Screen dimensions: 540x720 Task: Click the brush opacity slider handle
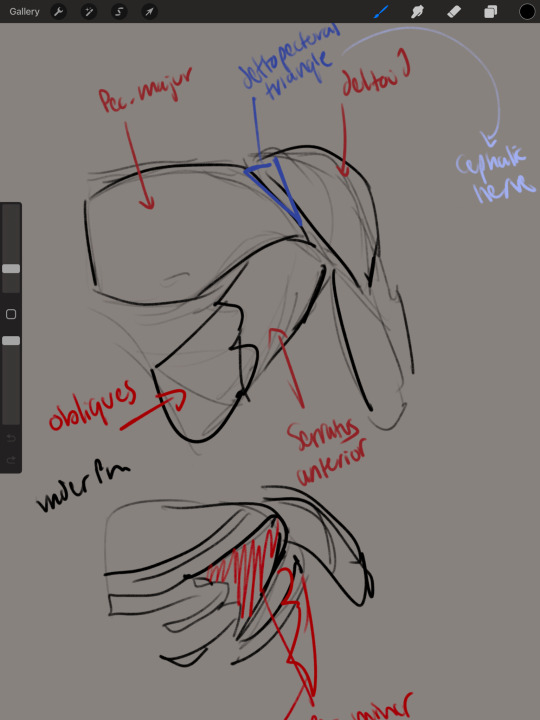(11, 341)
